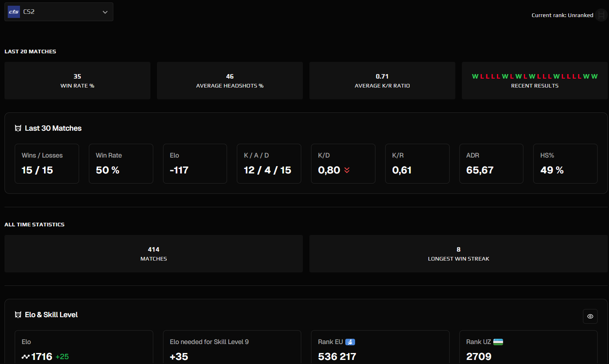
Task: Click the last red L in recent results
Action: pyautogui.click(x=579, y=76)
